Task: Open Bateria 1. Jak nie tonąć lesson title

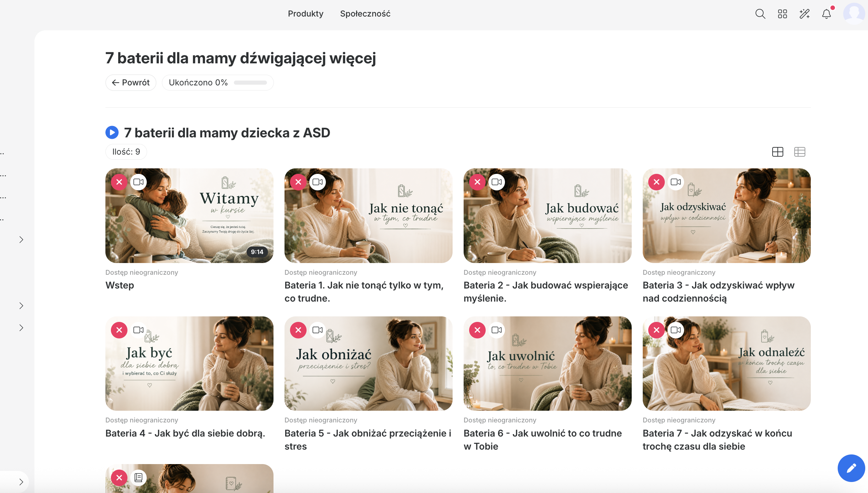Action: (364, 292)
